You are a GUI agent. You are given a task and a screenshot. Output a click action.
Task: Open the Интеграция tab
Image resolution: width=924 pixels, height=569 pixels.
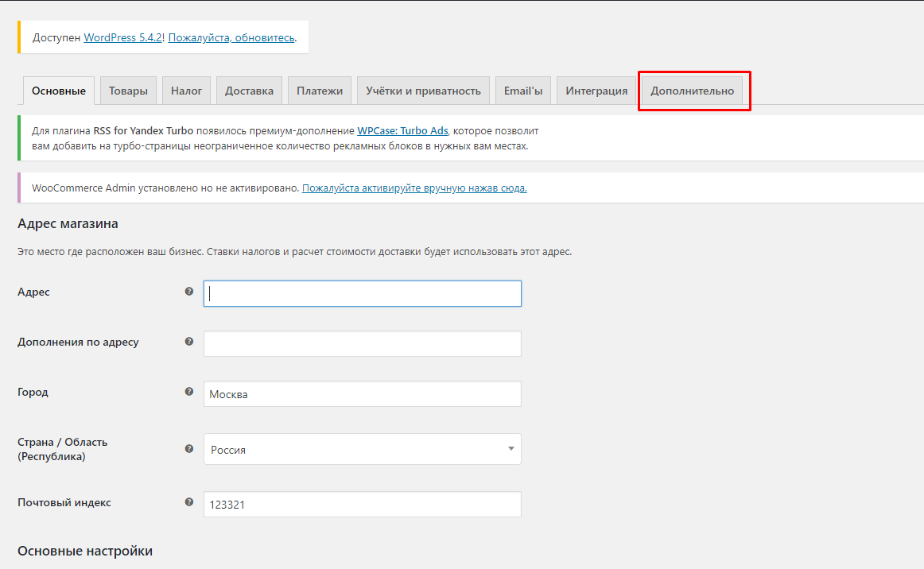coord(596,91)
